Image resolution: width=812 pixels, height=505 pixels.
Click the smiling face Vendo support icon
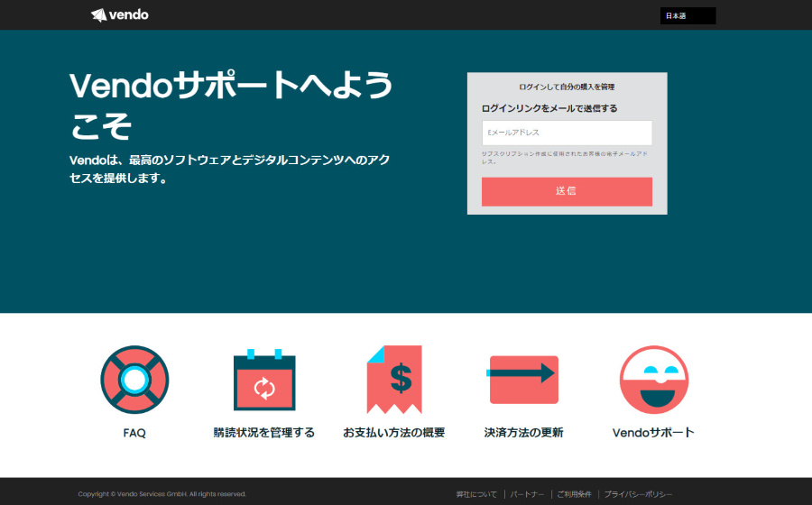point(653,380)
